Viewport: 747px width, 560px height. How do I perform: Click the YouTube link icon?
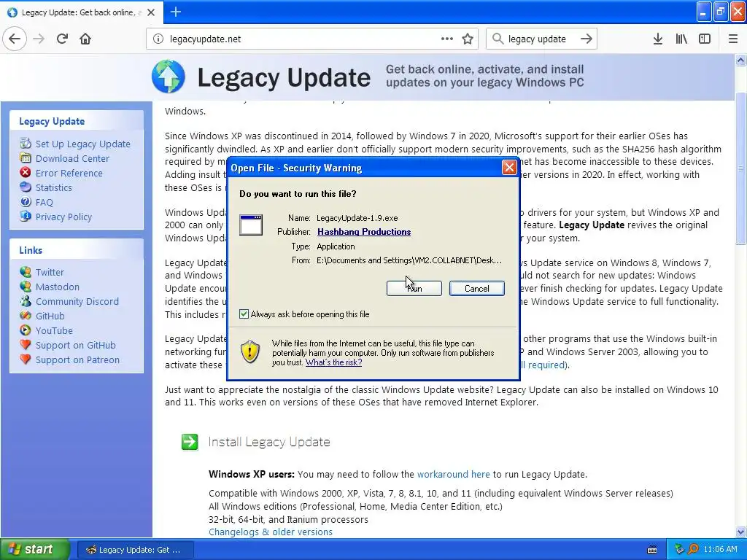coord(26,330)
